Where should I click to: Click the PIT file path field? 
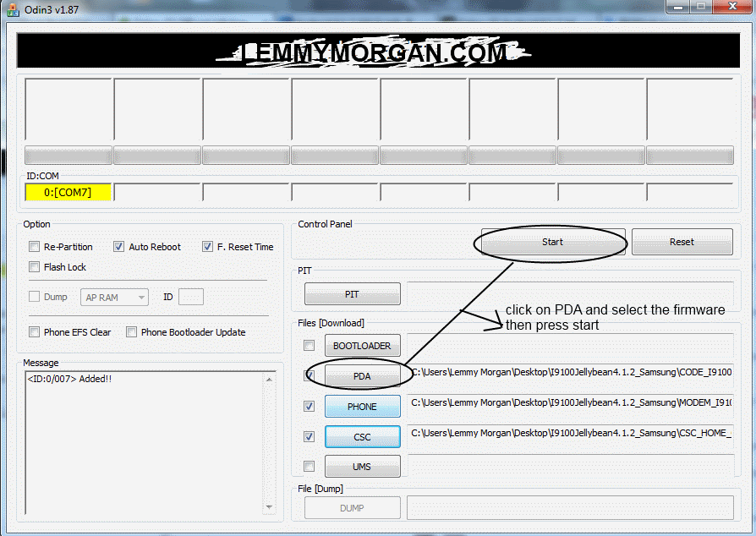[571, 294]
